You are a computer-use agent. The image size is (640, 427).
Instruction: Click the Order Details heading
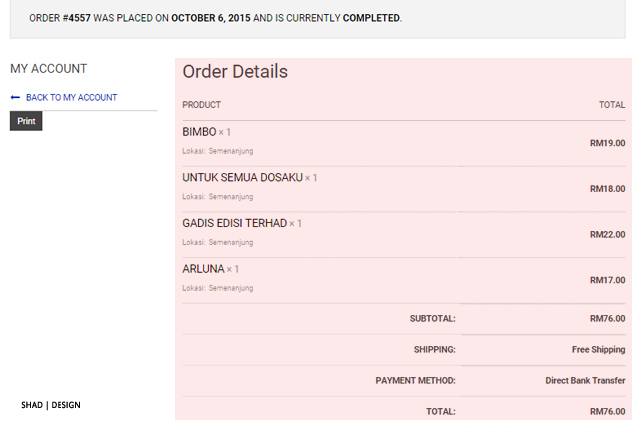[235, 72]
